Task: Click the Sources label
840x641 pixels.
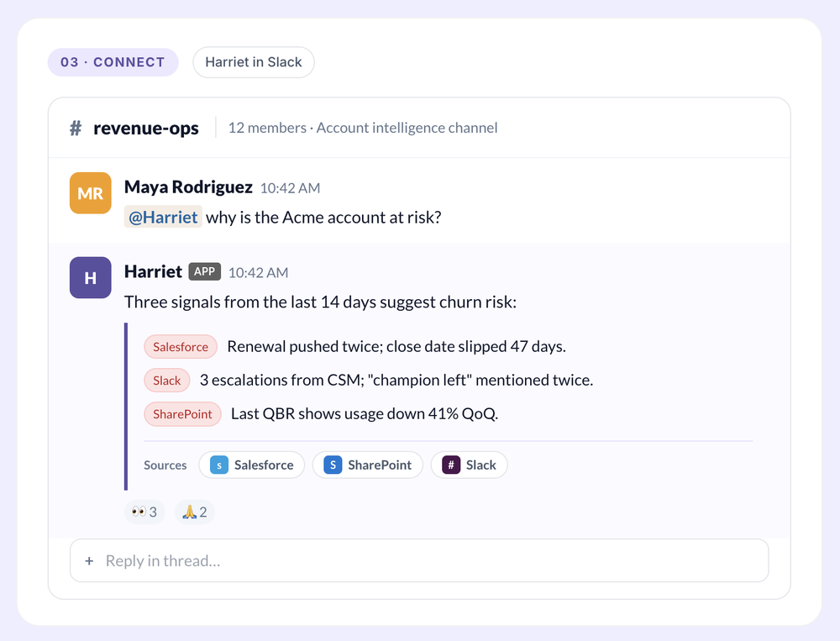Action: [165, 465]
